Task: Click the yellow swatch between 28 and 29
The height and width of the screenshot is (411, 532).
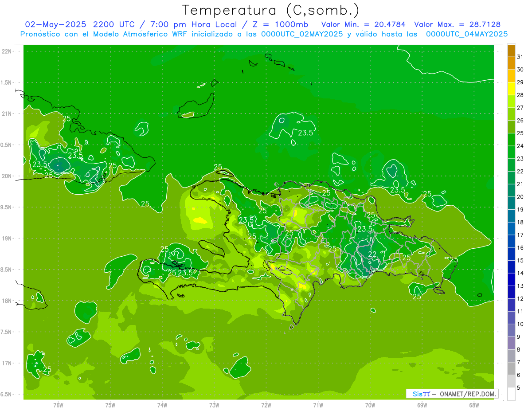Action: pos(511,89)
